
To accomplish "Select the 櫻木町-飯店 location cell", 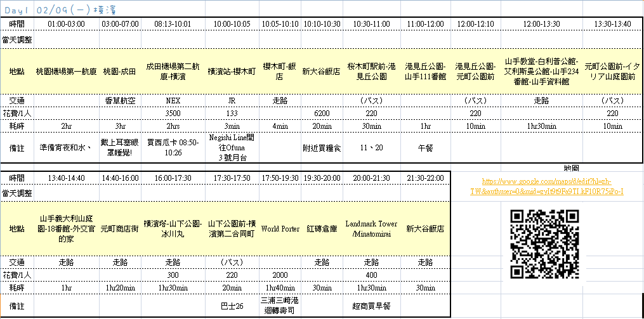I will click(x=280, y=72).
